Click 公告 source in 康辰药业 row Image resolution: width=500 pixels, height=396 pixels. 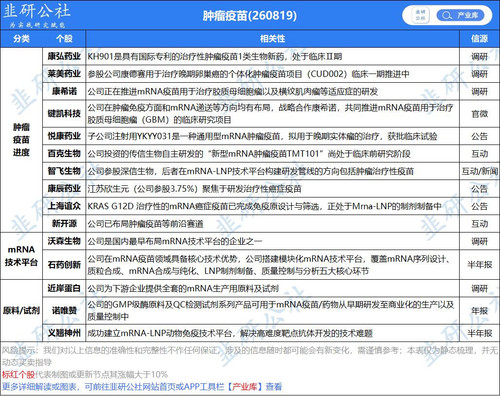[479, 189]
